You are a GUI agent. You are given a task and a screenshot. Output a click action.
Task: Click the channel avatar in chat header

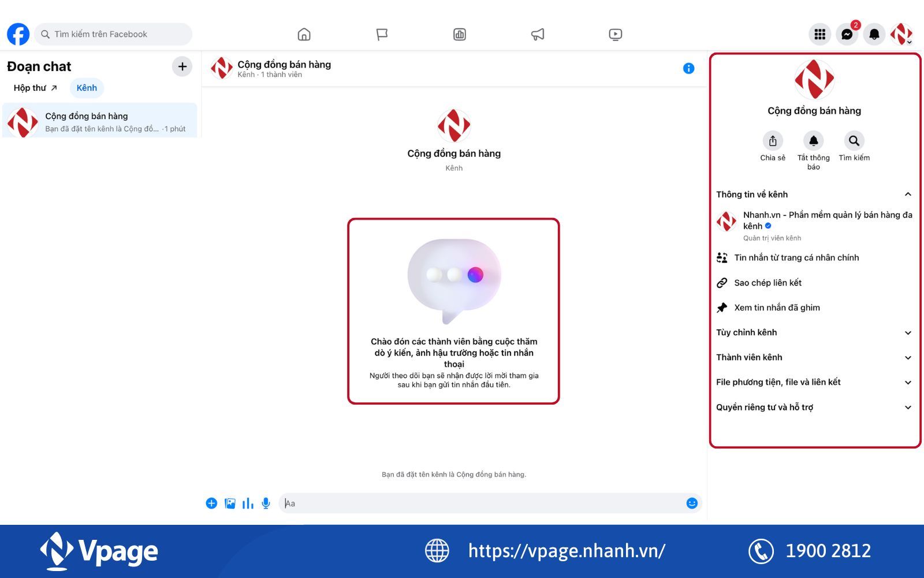point(222,68)
